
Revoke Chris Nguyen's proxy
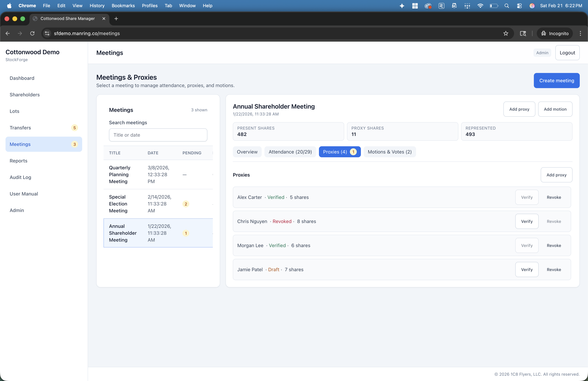click(x=554, y=221)
